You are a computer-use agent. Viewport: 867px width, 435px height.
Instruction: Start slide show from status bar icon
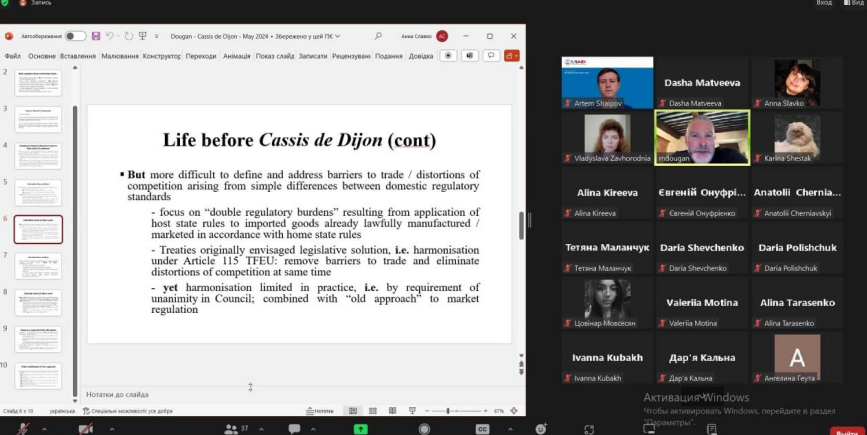click(412, 411)
